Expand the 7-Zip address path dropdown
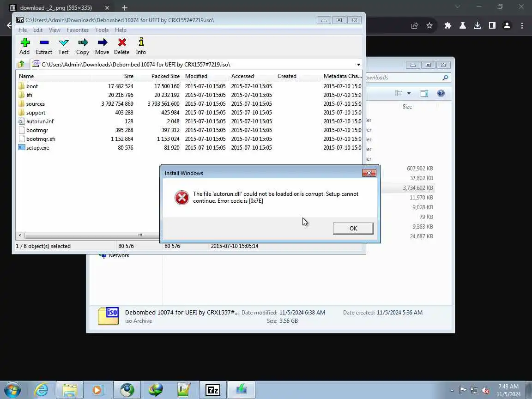The width and height of the screenshot is (532, 399). click(x=358, y=65)
